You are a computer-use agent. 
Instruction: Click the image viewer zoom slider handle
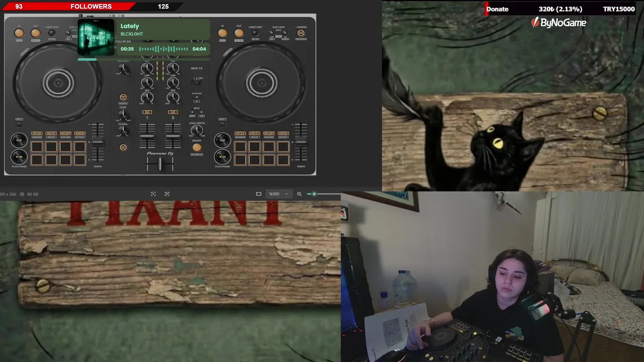pyautogui.click(x=314, y=194)
